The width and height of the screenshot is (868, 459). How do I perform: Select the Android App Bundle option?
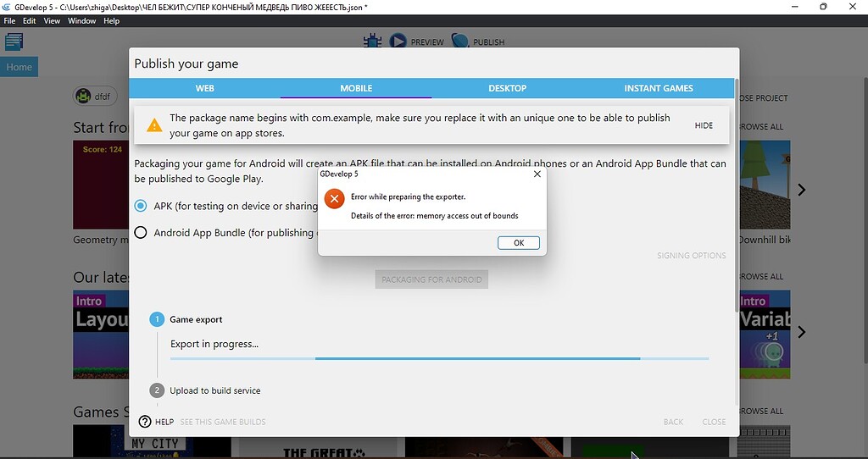tap(141, 233)
